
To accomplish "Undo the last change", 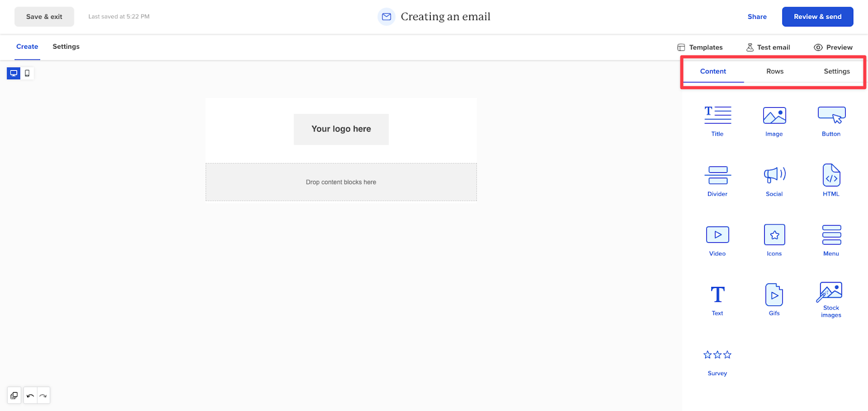I will tap(30, 395).
